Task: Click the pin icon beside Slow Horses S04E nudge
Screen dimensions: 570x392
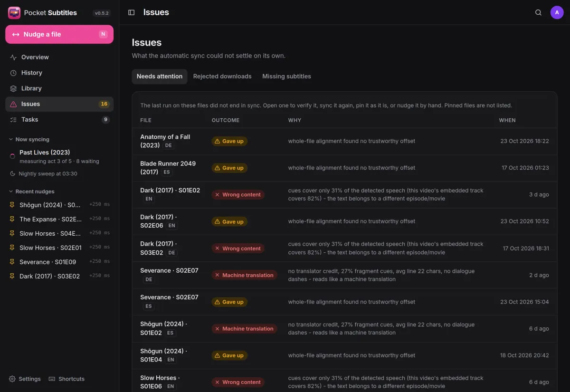Action: [12, 233]
